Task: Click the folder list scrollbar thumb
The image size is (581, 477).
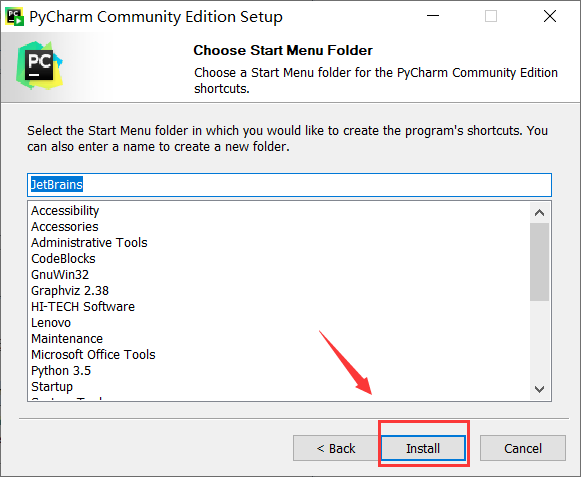Action: pos(540,262)
